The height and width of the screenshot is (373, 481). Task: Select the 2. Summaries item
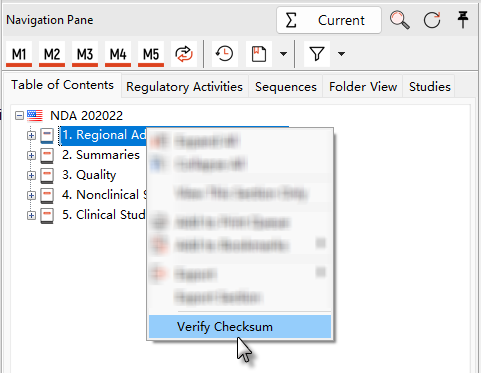[101, 155]
